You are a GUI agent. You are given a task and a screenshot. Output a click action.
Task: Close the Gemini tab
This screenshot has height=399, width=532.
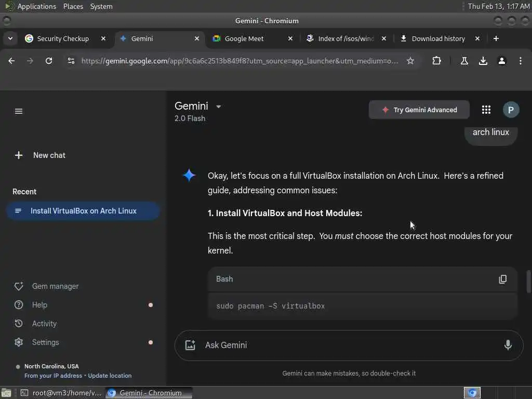[x=197, y=38]
